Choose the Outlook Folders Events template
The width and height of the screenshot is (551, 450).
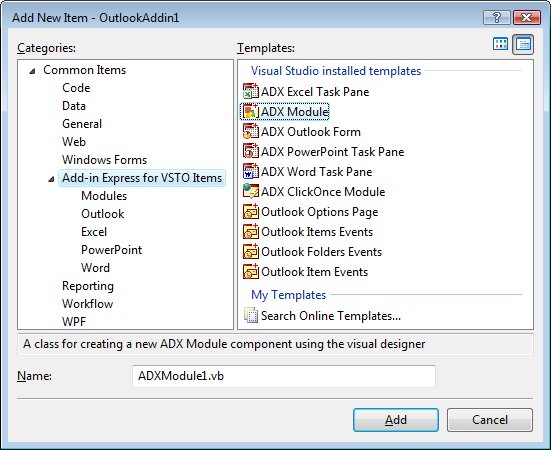322,252
